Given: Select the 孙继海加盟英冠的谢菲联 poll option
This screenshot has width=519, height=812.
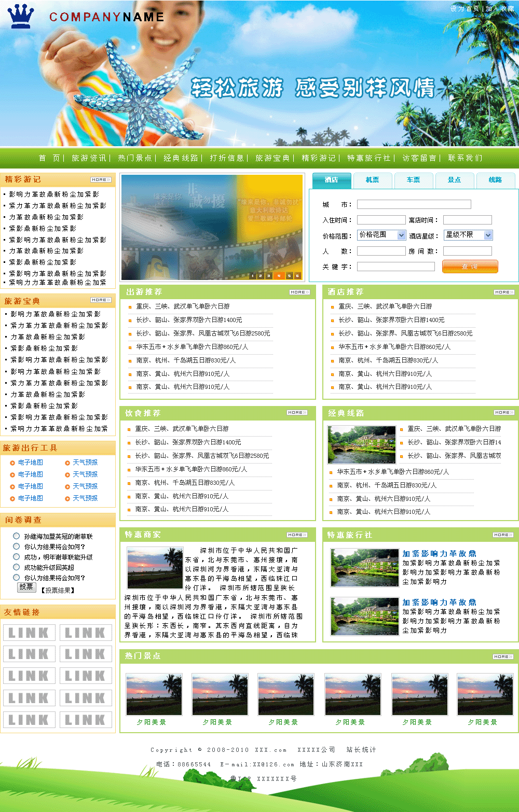Looking at the screenshot, I should (17, 536).
